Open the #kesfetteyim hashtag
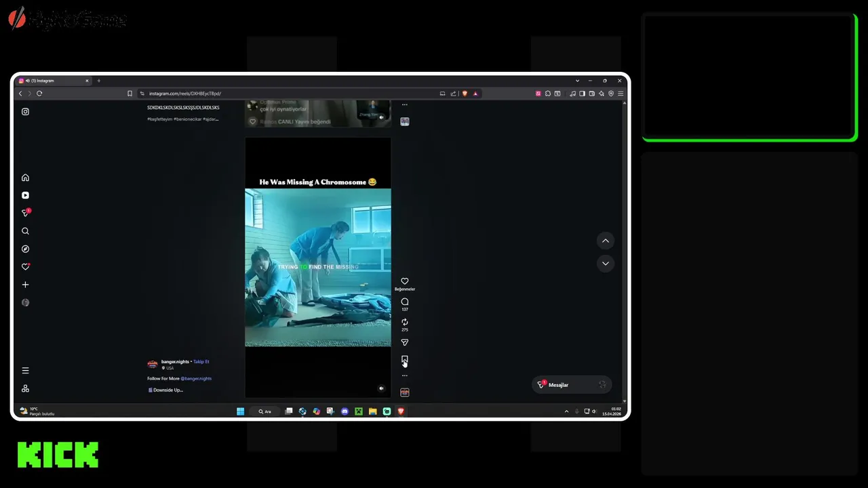Image resolution: width=868 pixels, height=488 pixels. (x=159, y=119)
